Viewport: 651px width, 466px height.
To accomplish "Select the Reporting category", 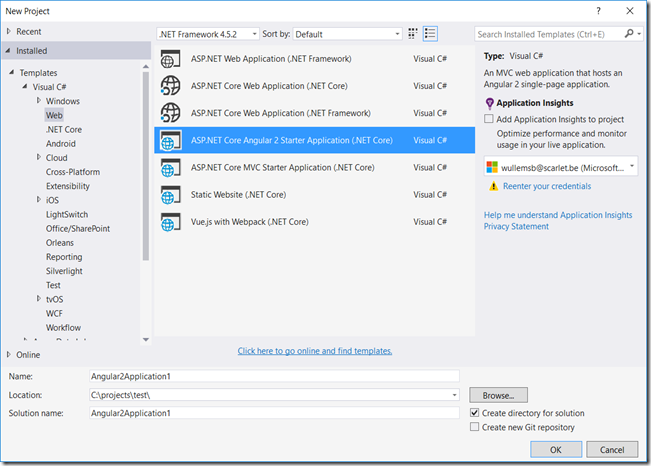I will (x=64, y=257).
